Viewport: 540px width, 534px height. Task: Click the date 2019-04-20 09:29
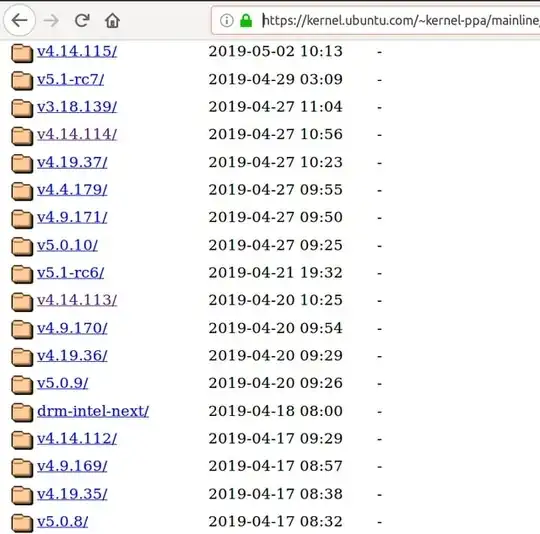276,356
